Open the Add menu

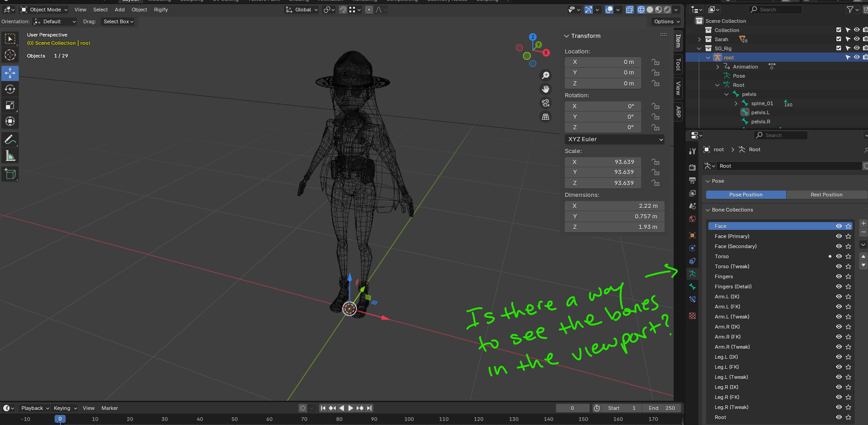tap(120, 10)
